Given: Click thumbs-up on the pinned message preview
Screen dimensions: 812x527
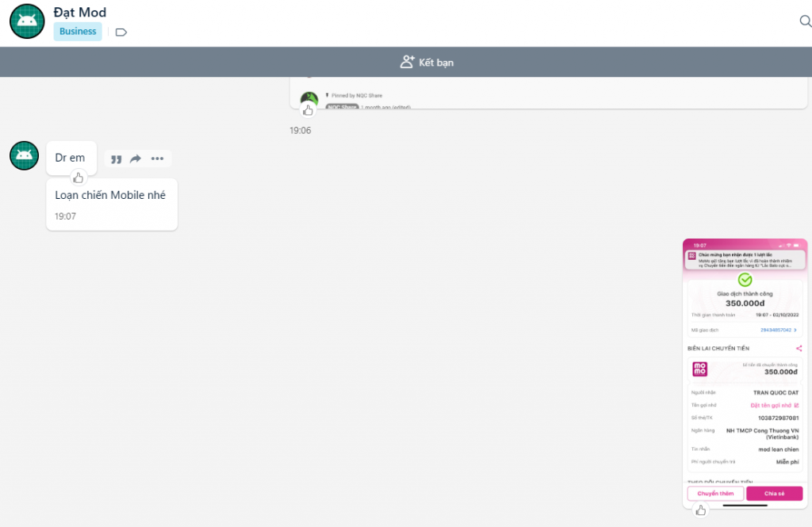Looking at the screenshot, I should pyautogui.click(x=308, y=110).
